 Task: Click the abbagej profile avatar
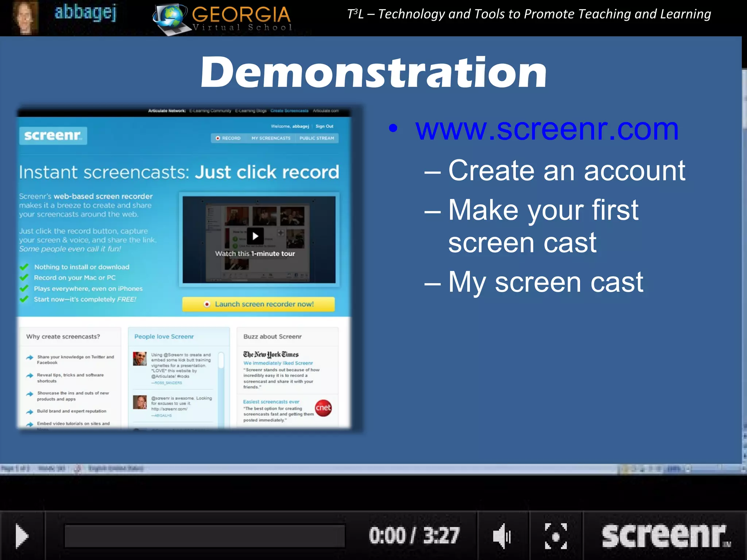point(25,17)
